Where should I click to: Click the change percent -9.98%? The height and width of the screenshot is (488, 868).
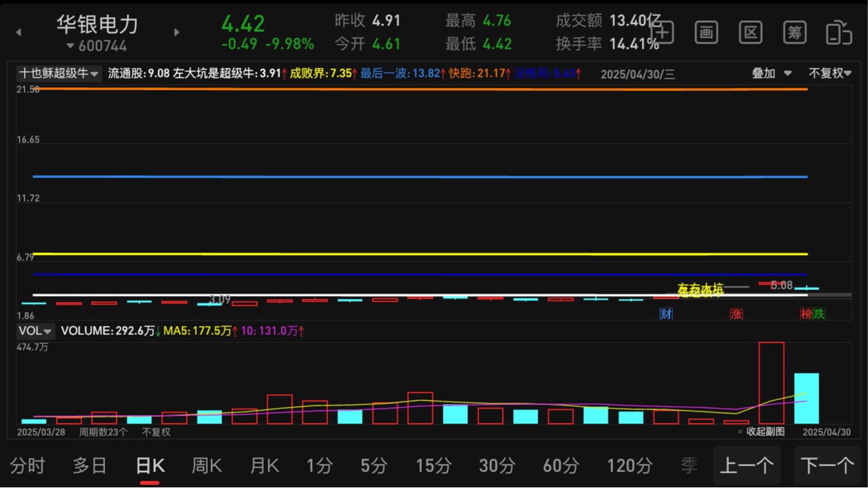pos(289,44)
